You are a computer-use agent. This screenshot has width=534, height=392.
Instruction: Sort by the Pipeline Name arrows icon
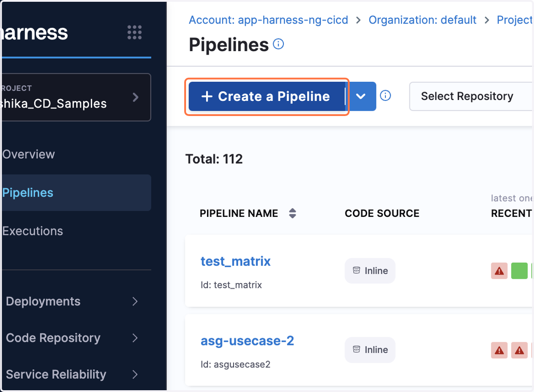[x=292, y=213]
